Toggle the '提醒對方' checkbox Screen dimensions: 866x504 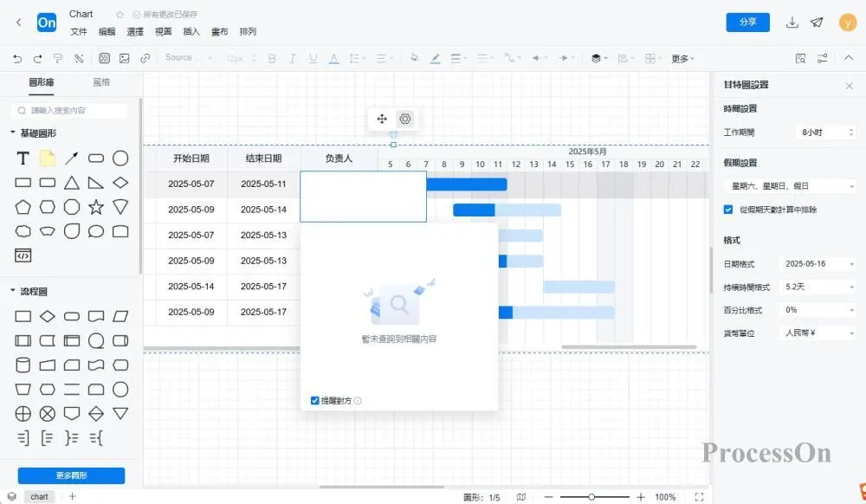(x=315, y=400)
